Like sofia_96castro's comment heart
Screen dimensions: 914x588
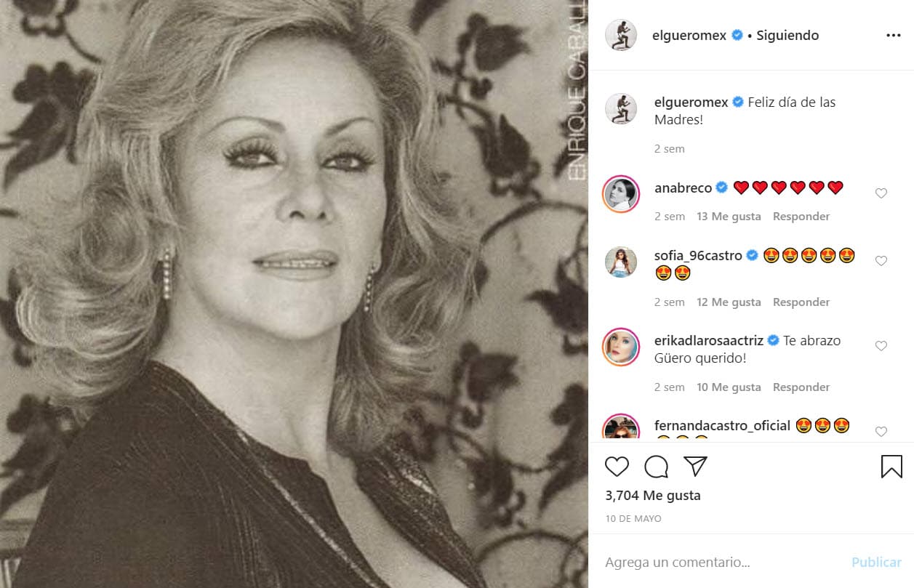click(881, 261)
